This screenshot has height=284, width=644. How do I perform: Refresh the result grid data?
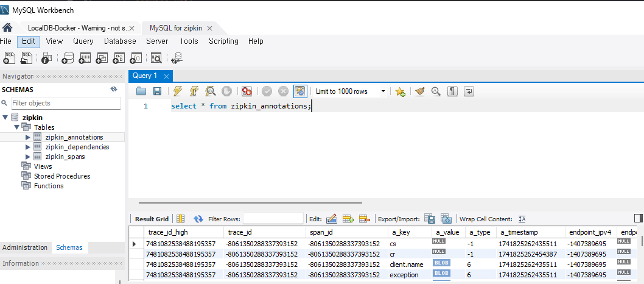[x=198, y=219]
